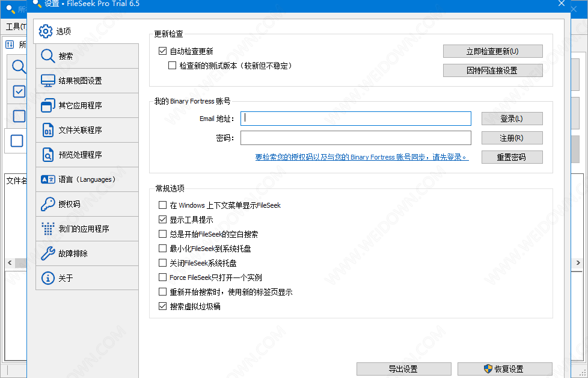Switch to 结果视图设置 tab
The width and height of the screenshot is (588, 378).
(87, 81)
